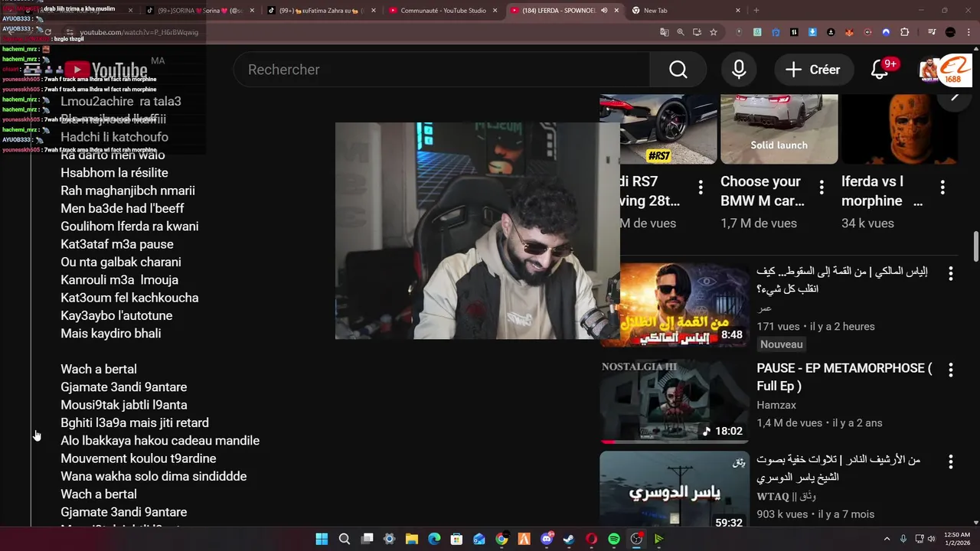This screenshot has width=980, height=551.
Task: Open Opera browser from taskbar
Action: coord(591,540)
